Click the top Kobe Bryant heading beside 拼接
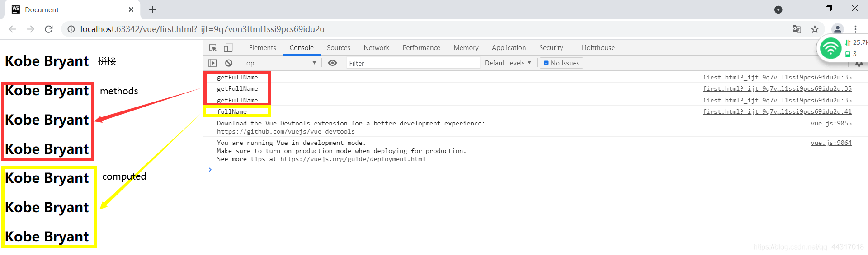This screenshot has height=255, width=868. 47,61
